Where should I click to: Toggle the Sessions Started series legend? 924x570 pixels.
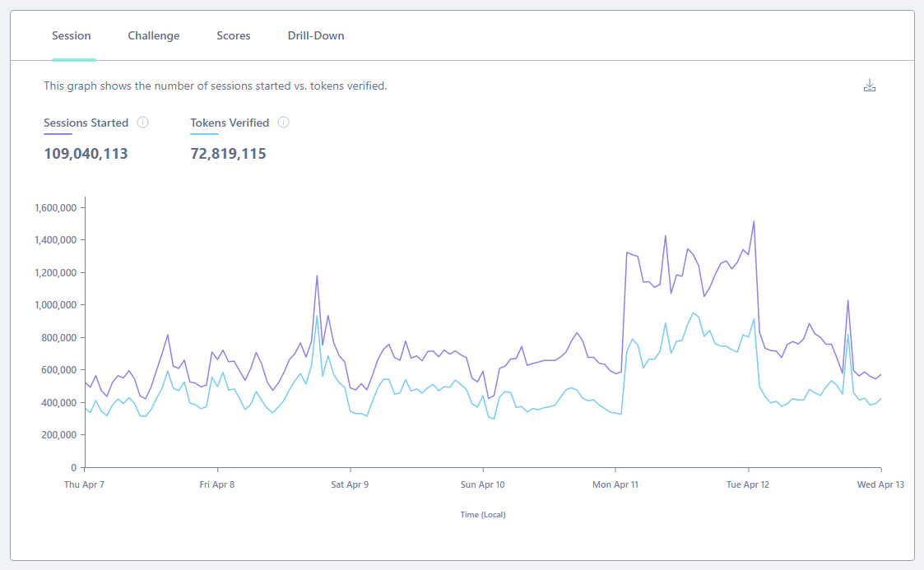pos(86,123)
